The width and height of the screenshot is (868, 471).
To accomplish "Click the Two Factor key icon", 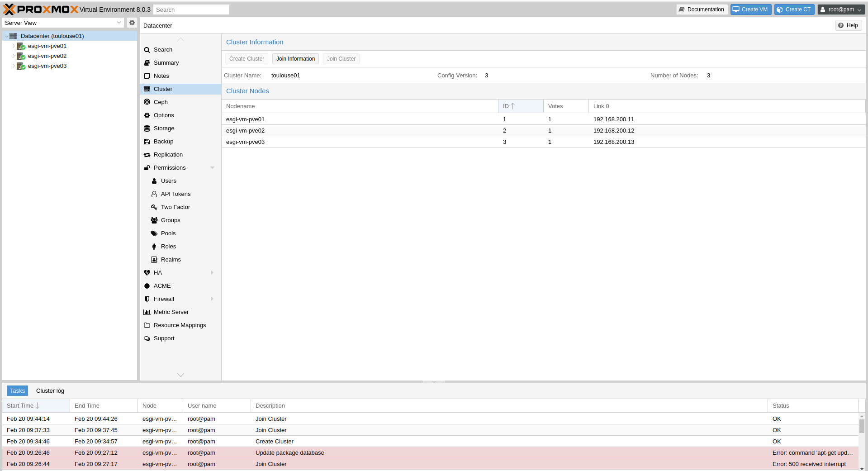I will [154, 207].
